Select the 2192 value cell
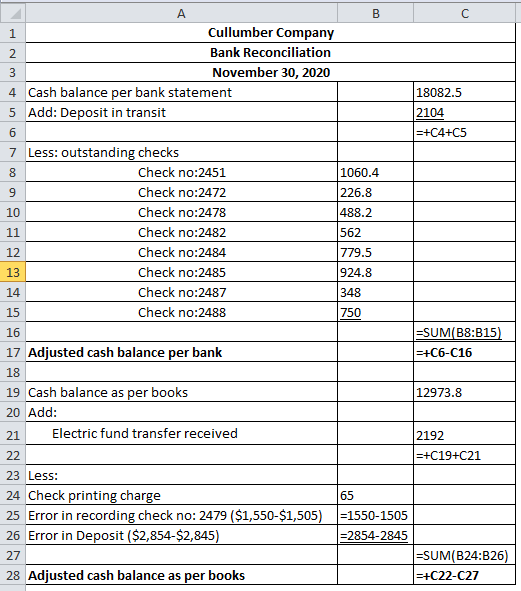Viewport: 521px width, 591px height. click(x=464, y=433)
